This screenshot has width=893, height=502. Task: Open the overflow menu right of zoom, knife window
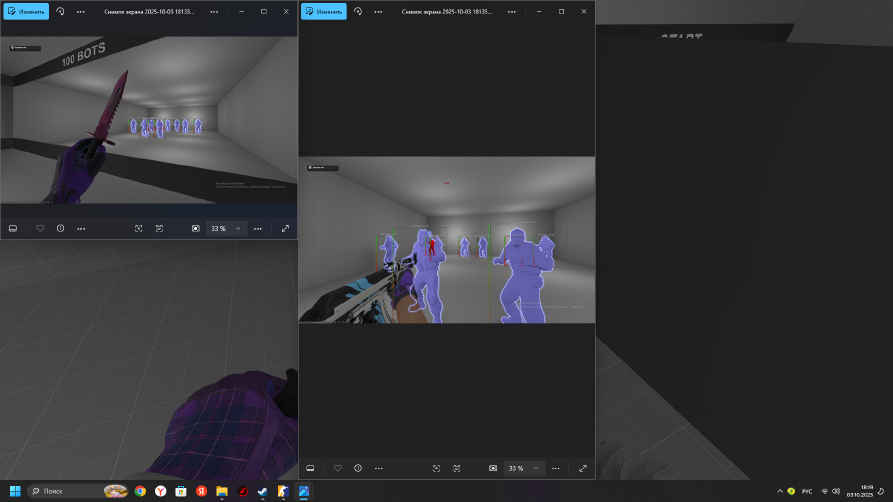[x=258, y=228]
